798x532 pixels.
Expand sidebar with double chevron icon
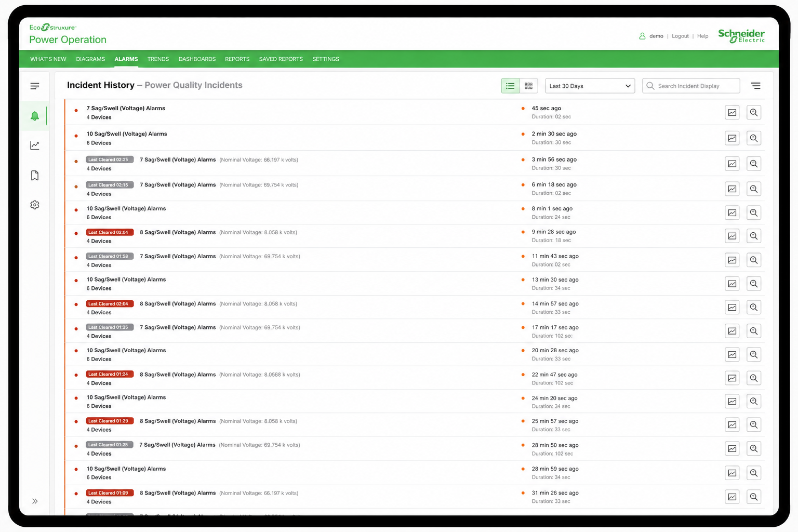tap(35, 501)
